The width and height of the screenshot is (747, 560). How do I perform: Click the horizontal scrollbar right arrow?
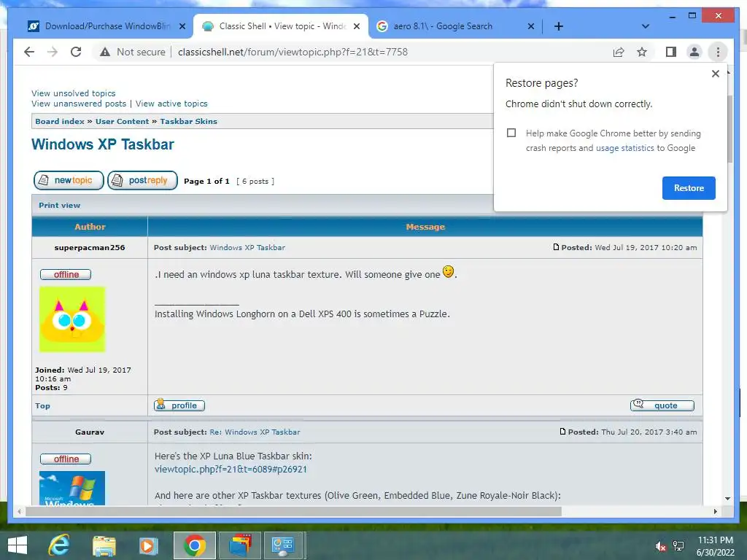point(715,511)
